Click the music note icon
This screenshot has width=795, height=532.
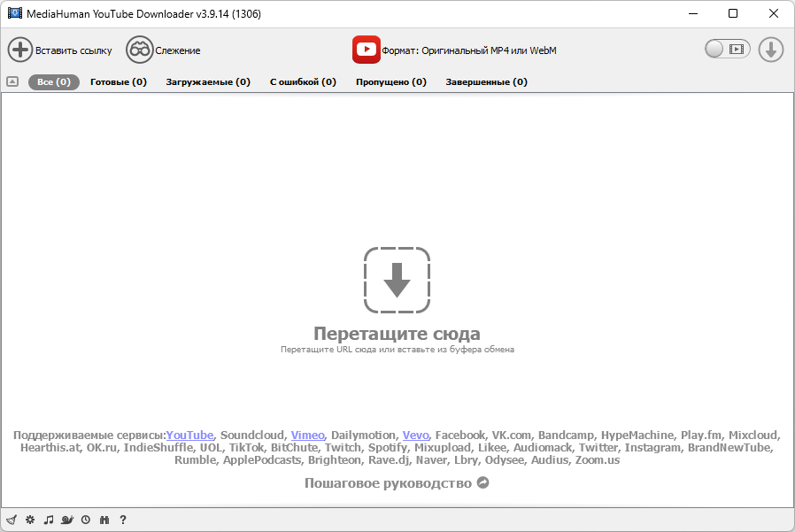tap(49, 520)
